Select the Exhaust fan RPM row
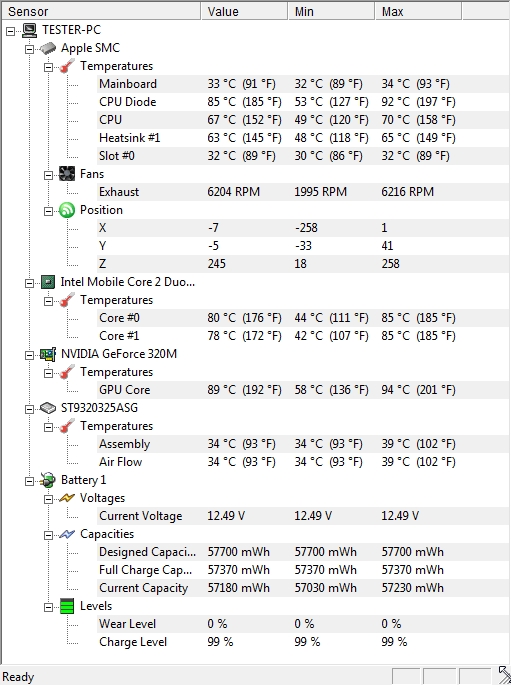Viewport: 511px width, 685px height. click(303, 192)
